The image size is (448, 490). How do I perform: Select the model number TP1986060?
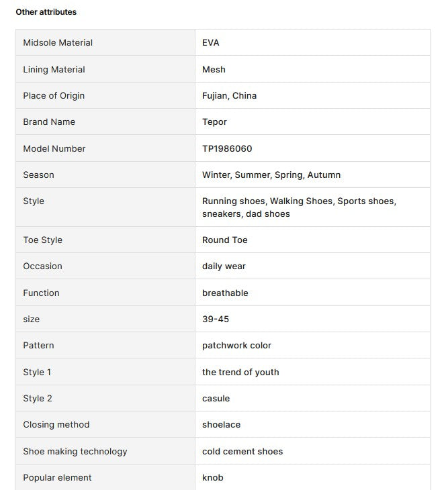point(227,148)
